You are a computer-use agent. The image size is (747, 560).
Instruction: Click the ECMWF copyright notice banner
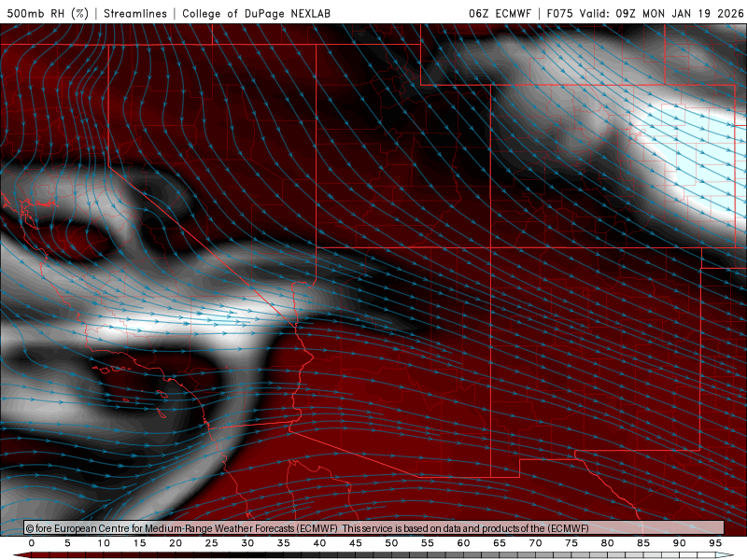pos(374,527)
